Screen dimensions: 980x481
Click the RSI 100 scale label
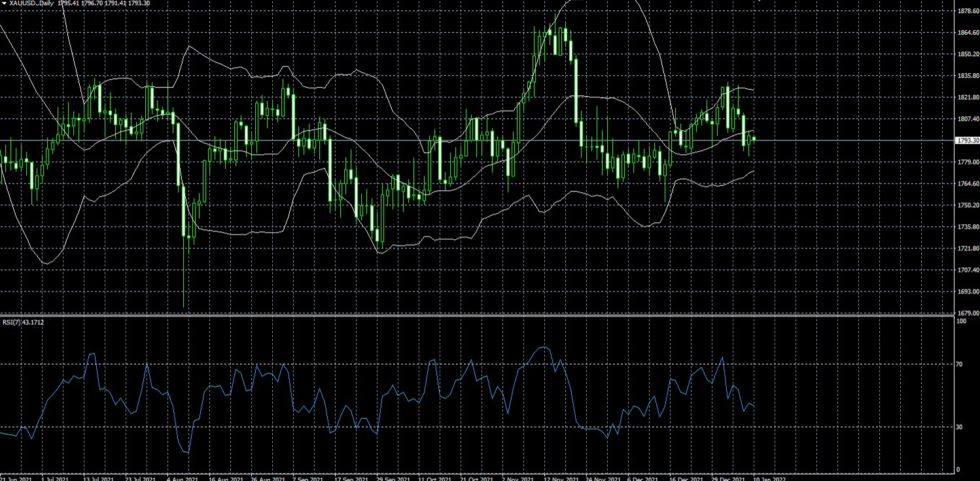tap(960, 323)
